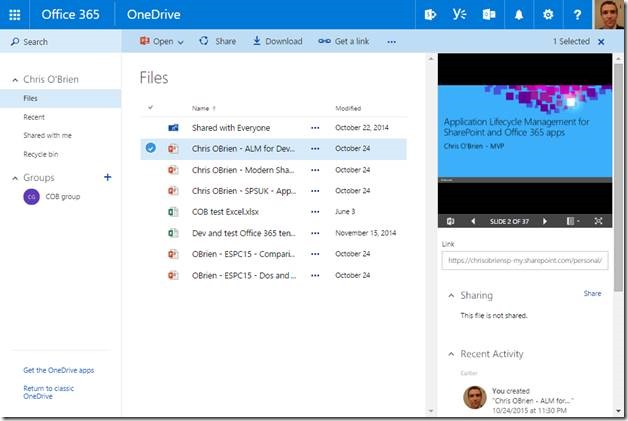Click Excel icon of COB test Excel.xlsx
The width and height of the screenshot is (628, 421).
[173, 212]
